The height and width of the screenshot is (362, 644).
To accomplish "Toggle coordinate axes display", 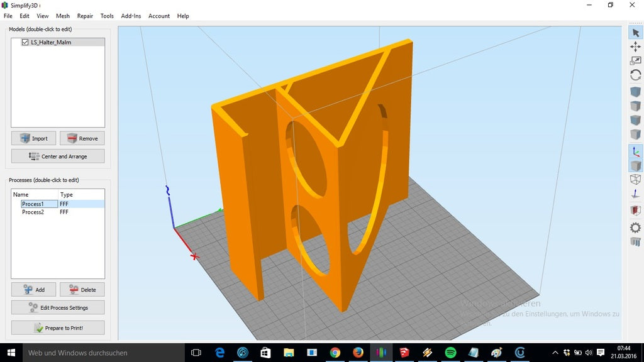I will pos(635,151).
